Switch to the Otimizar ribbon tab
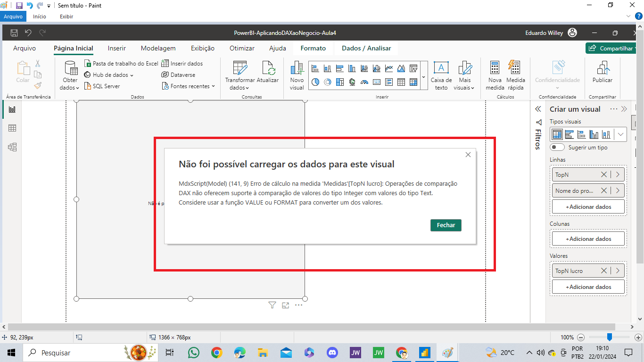The height and width of the screenshot is (362, 644). coord(242,48)
